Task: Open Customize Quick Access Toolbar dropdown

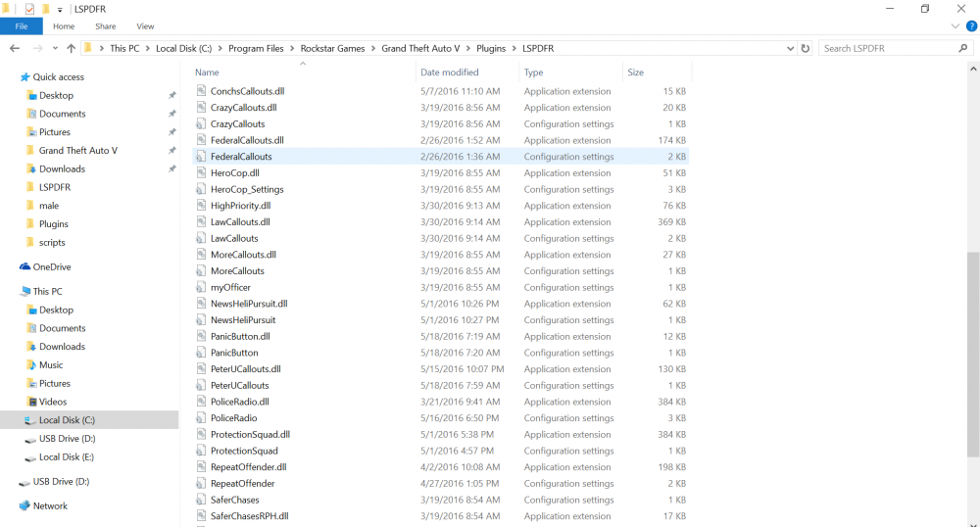Action: point(60,10)
